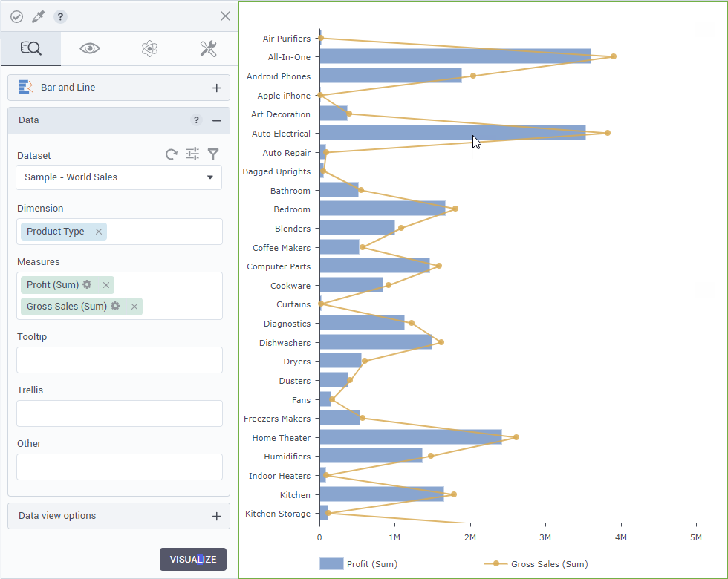728x579 pixels.
Task: Switch to the eye preview tab
Action: pyautogui.click(x=90, y=49)
